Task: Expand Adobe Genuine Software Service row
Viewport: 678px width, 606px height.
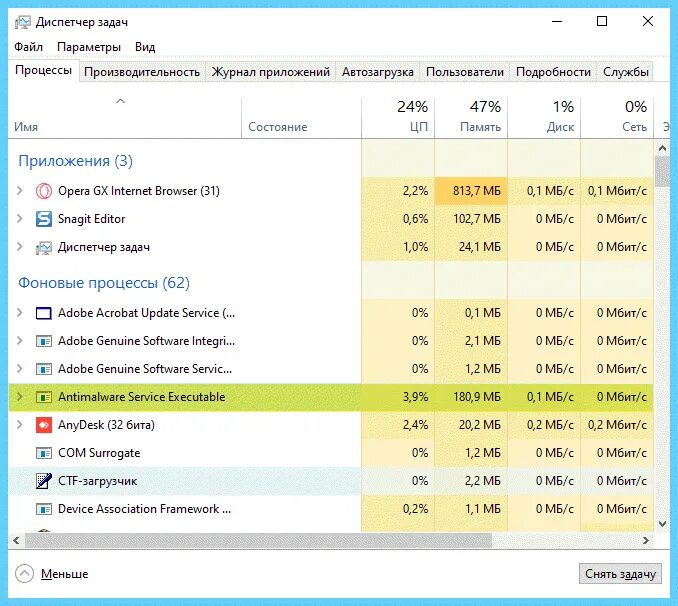Action: (19, 369)
